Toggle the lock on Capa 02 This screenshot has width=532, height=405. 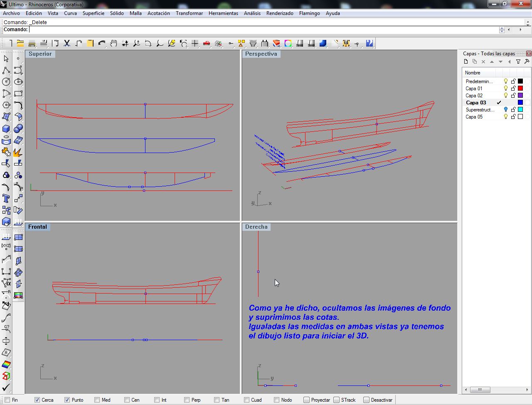coord(513,96)
